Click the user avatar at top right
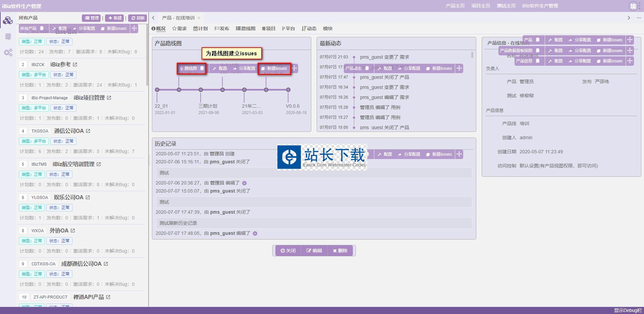Viewport: 644px width, 314px height. (633, 6)
